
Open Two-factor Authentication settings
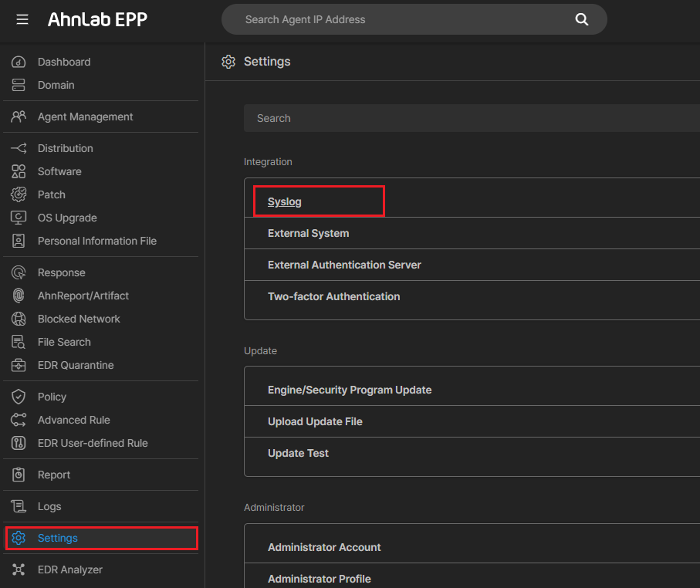pos(333,296)
